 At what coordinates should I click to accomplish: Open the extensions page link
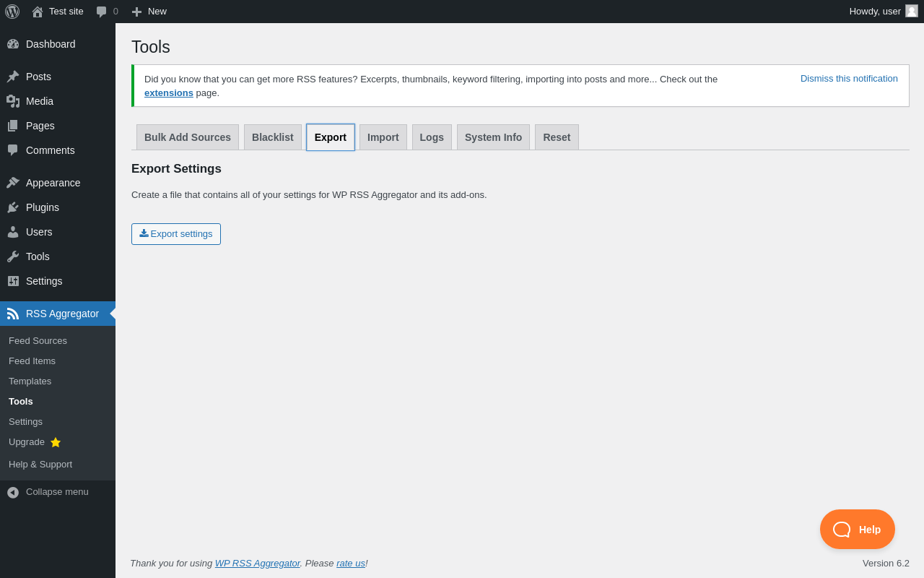pyautogui.click(x=169, y=93)
